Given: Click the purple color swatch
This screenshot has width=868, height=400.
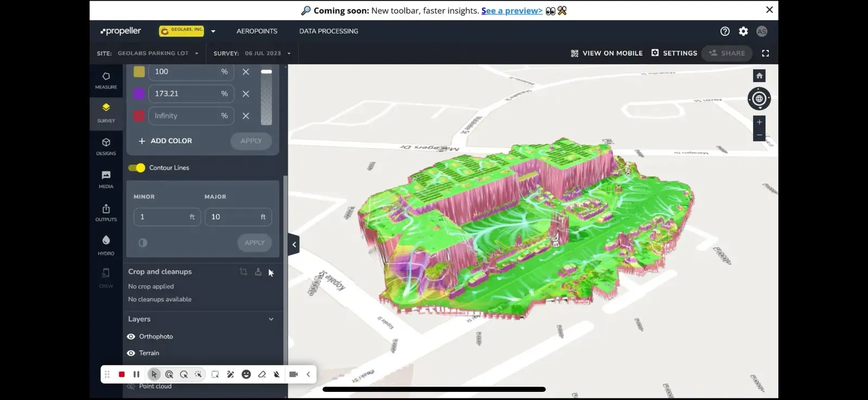Looking at the screenshot, I should pos(139,94).
